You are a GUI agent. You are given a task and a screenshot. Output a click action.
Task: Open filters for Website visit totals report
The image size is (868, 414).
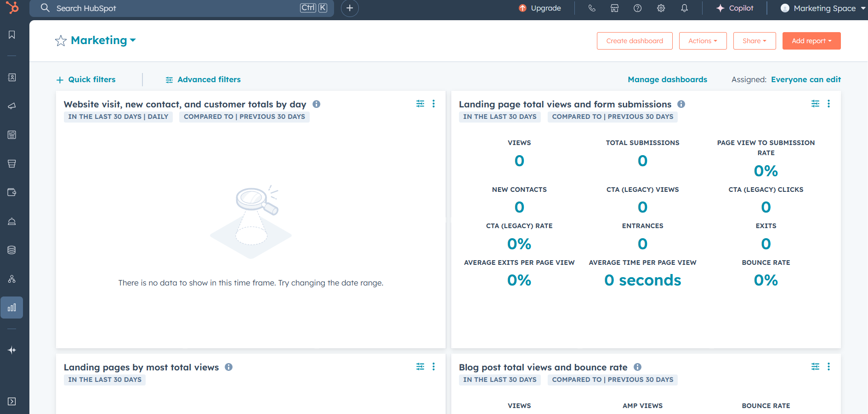click(x=420, y=104)
